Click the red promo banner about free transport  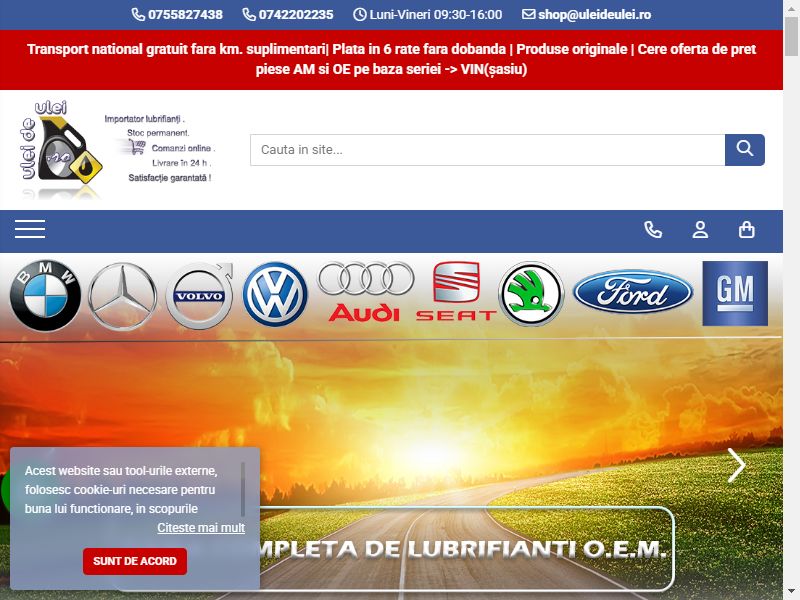pyautogui.click(x=391, y=60)
